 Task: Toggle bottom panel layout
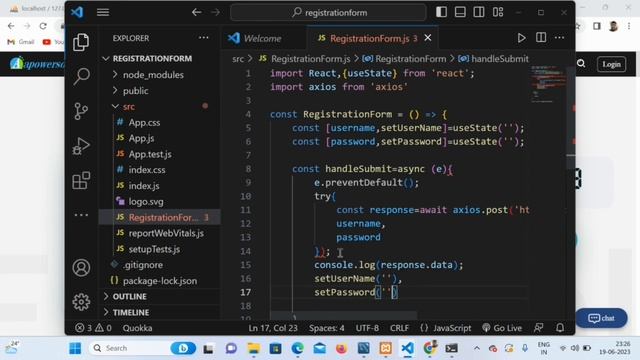(460, 12)
